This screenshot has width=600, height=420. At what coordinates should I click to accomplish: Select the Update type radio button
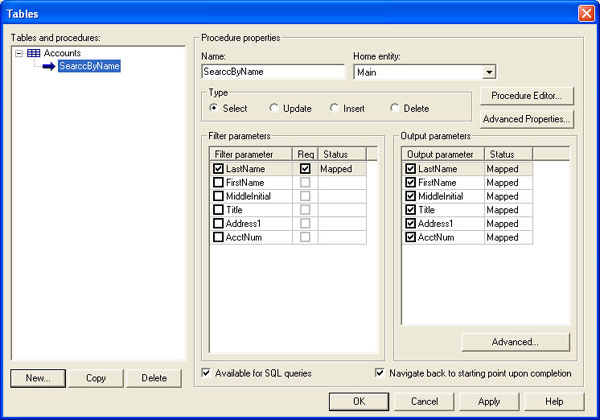click(x=275, y=108)
